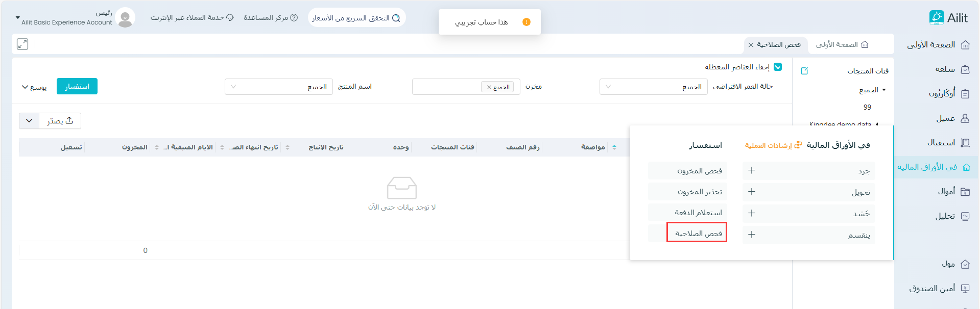The width and height of the screenshot is (980, 309).
Task: Remove the الجميع tag in warehouse field
Action: tap(489, 87)
